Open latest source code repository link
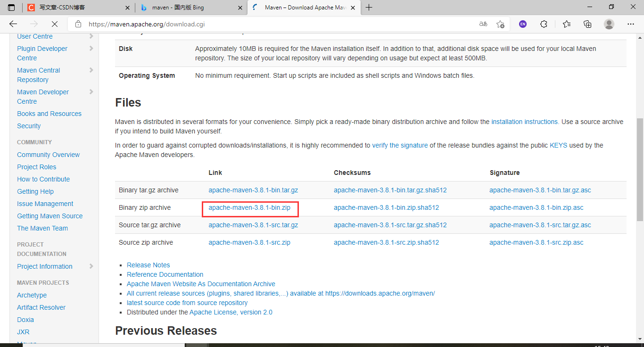644x347 pixels. coord(187,303)
